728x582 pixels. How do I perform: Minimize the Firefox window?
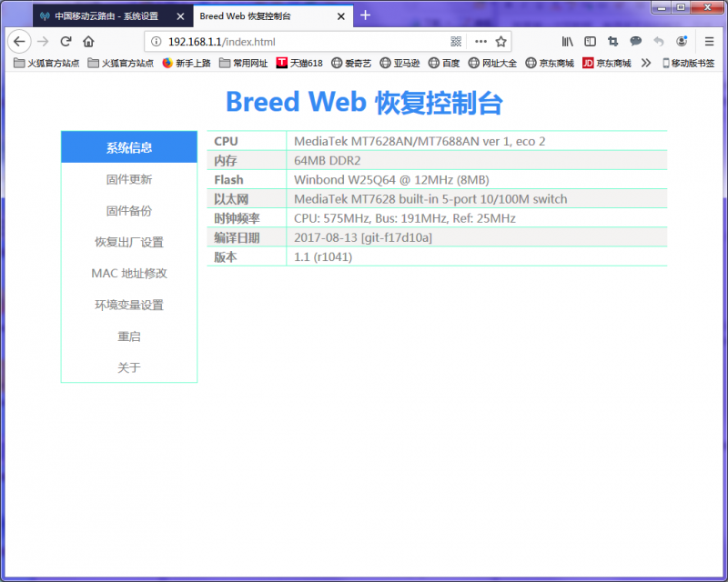(662, 7)
